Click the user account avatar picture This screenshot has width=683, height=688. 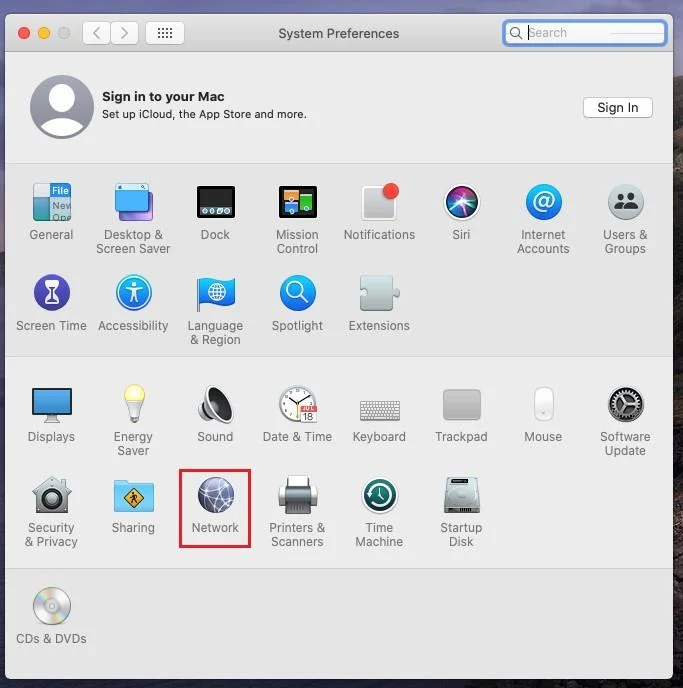tap(62, 107)
